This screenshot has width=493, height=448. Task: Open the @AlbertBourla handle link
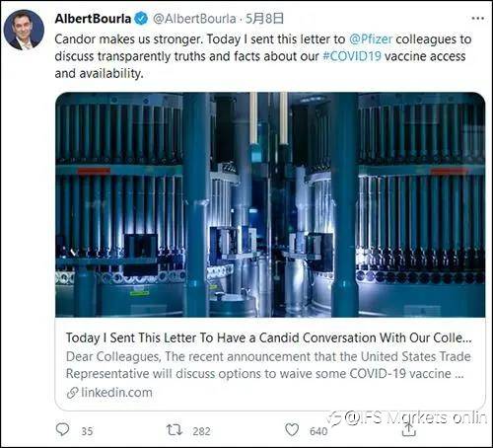pos(194,19)
